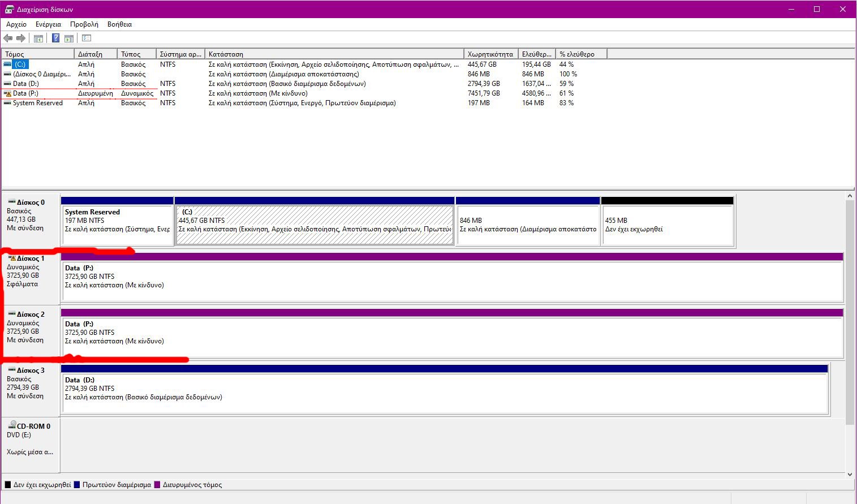Click the blue Help question mark icon
This screenshot has height=504, width=857.
click(x=55, y=38)
